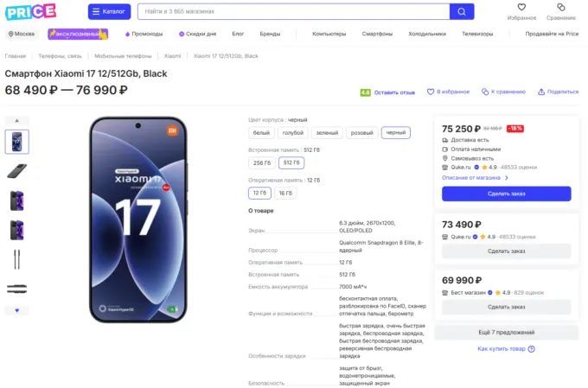The width and height of the screenshot is (588, 388).
Task: Click the search input field
Action: point(294,11)
